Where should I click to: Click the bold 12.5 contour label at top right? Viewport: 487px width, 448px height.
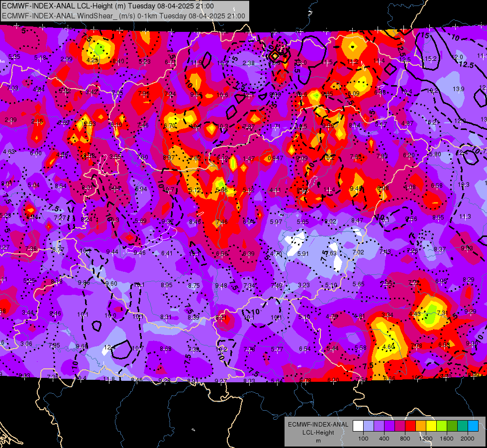pyautogui.click(x=466, y=65)
